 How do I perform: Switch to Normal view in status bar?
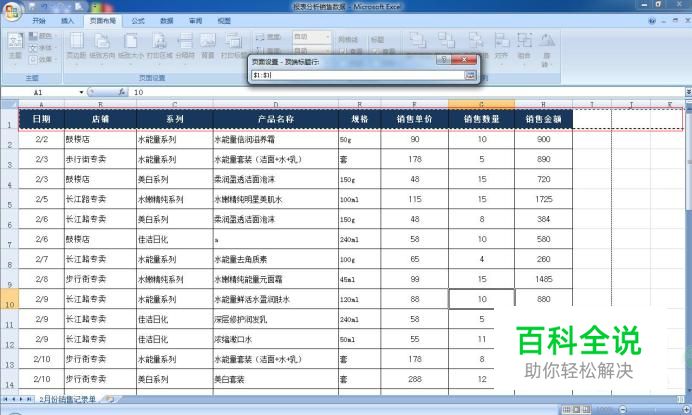point(567,410)
